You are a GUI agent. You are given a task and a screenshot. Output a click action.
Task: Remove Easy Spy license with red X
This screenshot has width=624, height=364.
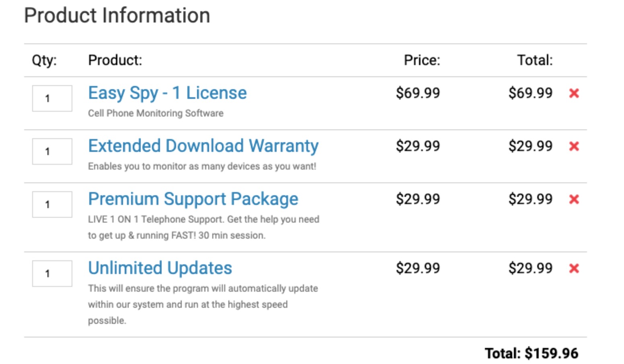(574, 93)
